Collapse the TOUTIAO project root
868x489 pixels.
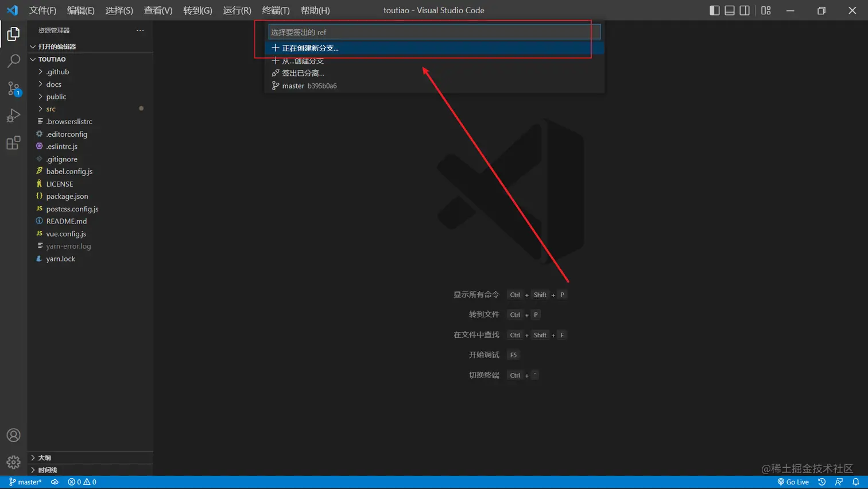90,59
